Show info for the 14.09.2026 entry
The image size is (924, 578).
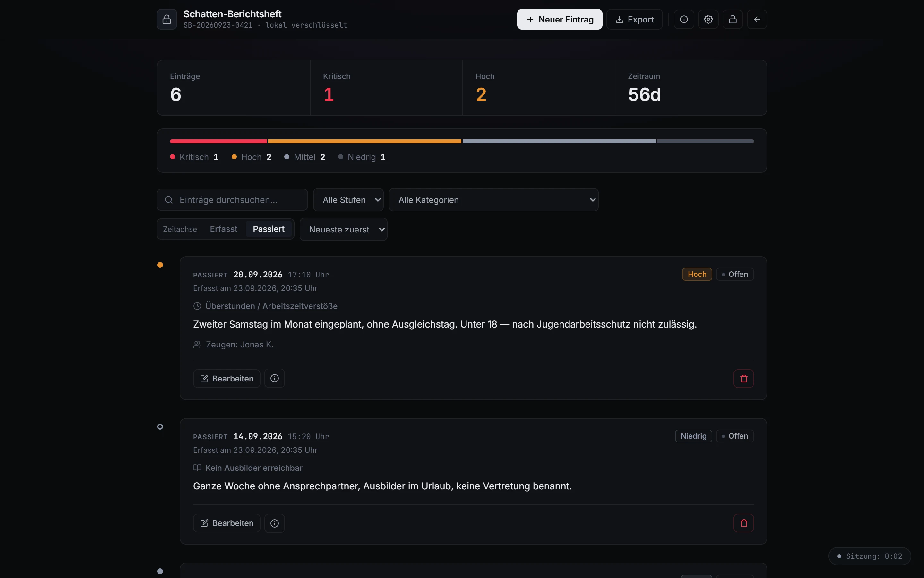click(275, 523)
